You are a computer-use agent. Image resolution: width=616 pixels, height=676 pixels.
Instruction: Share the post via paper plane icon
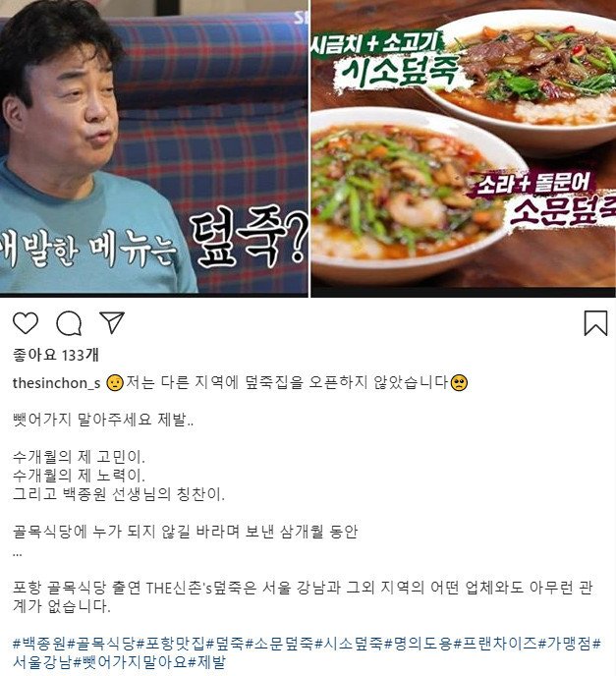tap(112, 322)
